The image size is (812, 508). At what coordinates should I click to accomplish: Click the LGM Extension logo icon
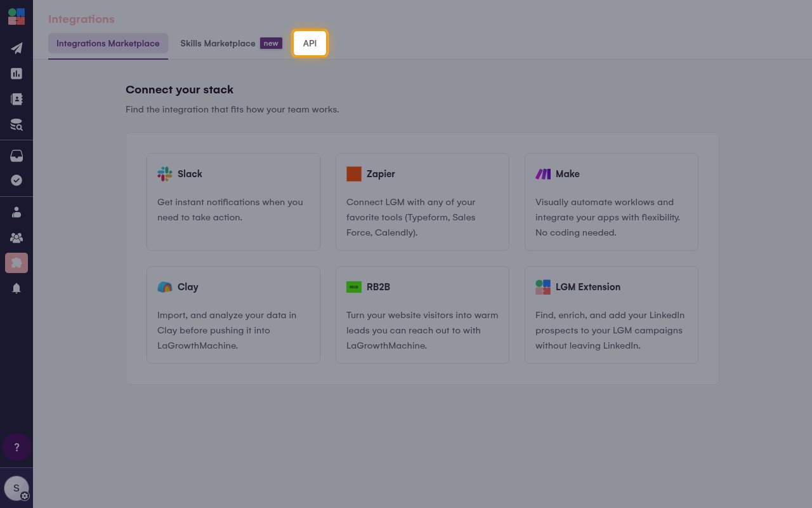point(543,287)
